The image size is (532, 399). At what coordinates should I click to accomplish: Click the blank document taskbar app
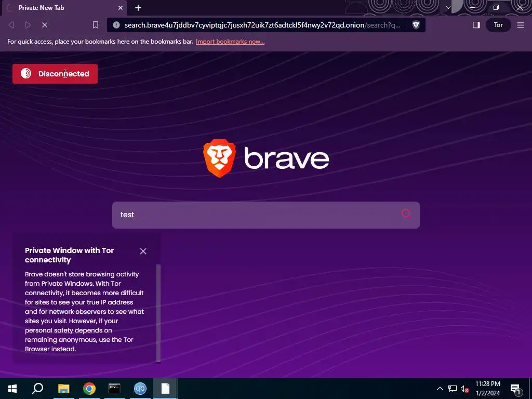[165, 389]
